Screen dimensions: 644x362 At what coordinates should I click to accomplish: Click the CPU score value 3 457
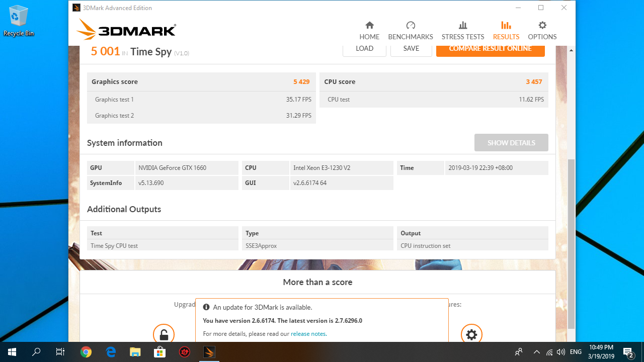point(534,81)
